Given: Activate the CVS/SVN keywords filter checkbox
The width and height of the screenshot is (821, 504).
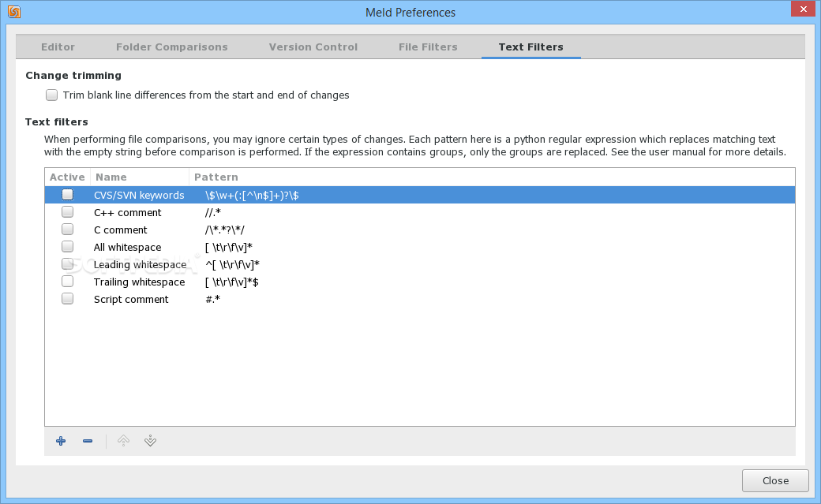Looking at the screenshot, I should point(68,195).
